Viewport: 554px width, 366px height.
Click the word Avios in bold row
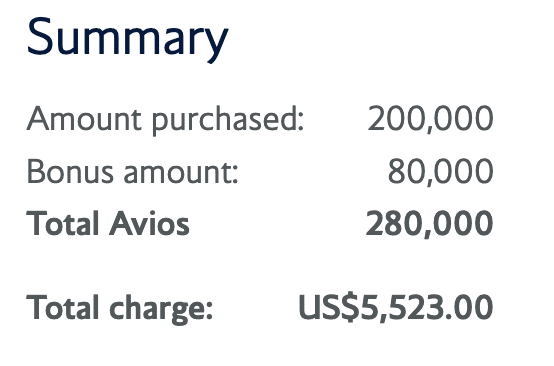point(149,223)
